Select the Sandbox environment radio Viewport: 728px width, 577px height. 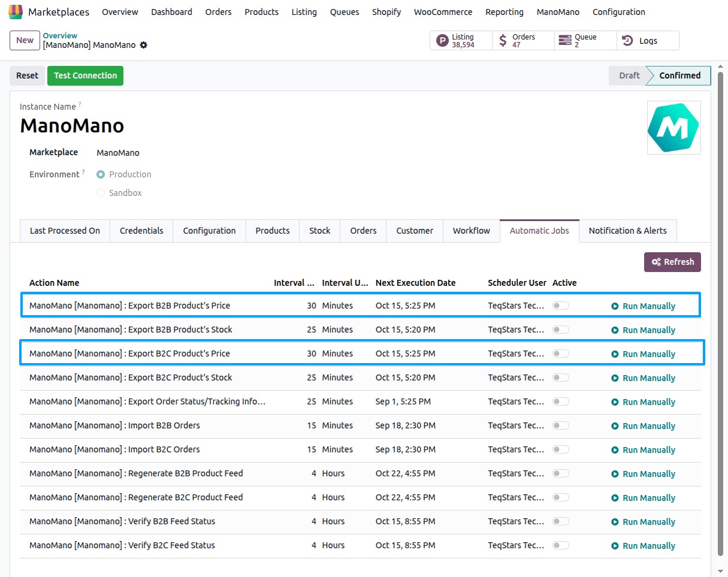(101, 193)
